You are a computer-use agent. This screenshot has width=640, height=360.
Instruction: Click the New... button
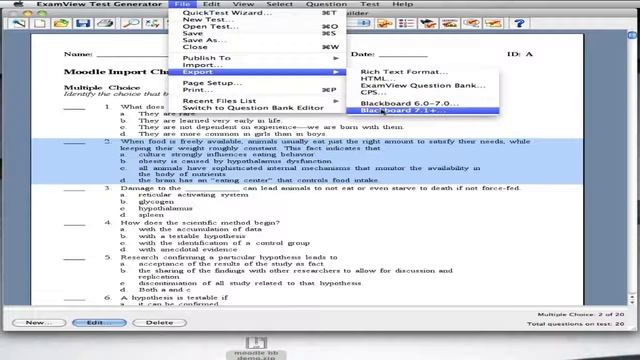(x=39, y=322)
